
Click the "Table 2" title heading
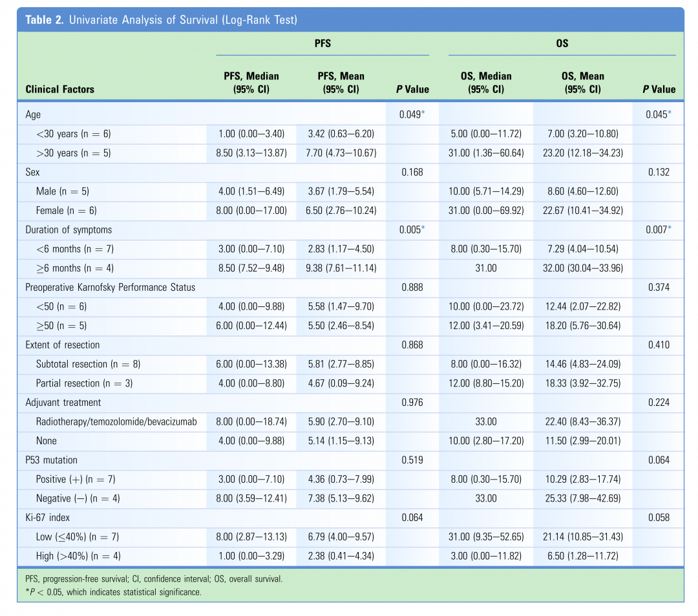[161, 19]
